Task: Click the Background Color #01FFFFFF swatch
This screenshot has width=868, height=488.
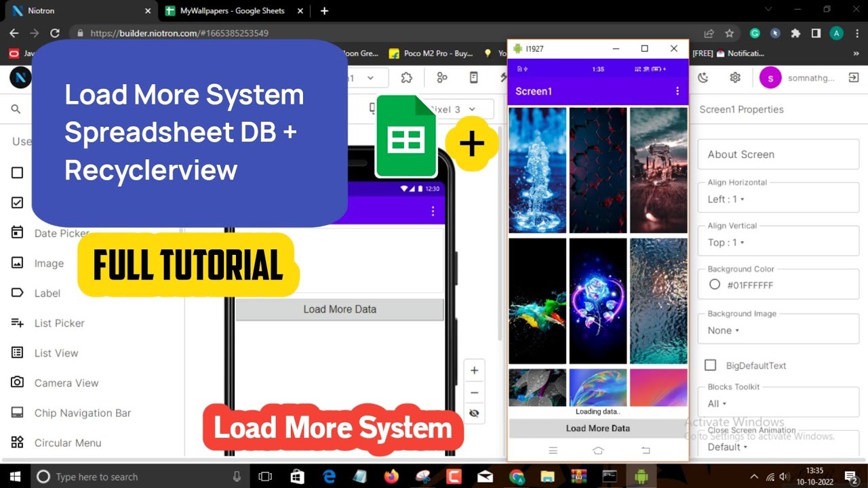Action: tap(715, 285)
